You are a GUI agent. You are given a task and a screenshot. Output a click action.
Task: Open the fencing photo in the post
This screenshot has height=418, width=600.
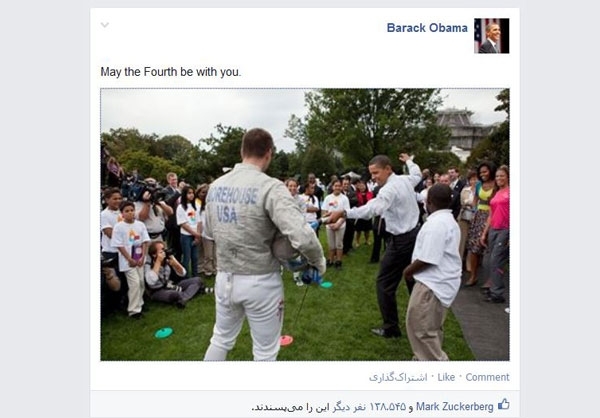[305, 225]
